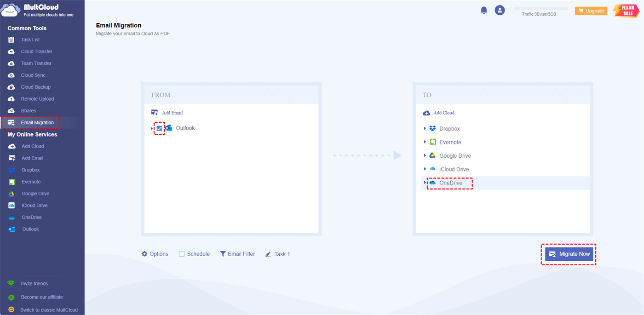This screenshot has width=644, height=315.
Task: Open Task List from sidebar menu
Action: (x=30, y=40)
